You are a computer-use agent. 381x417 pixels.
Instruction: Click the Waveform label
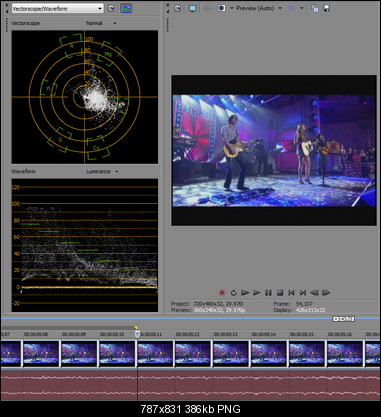point(23,172)
